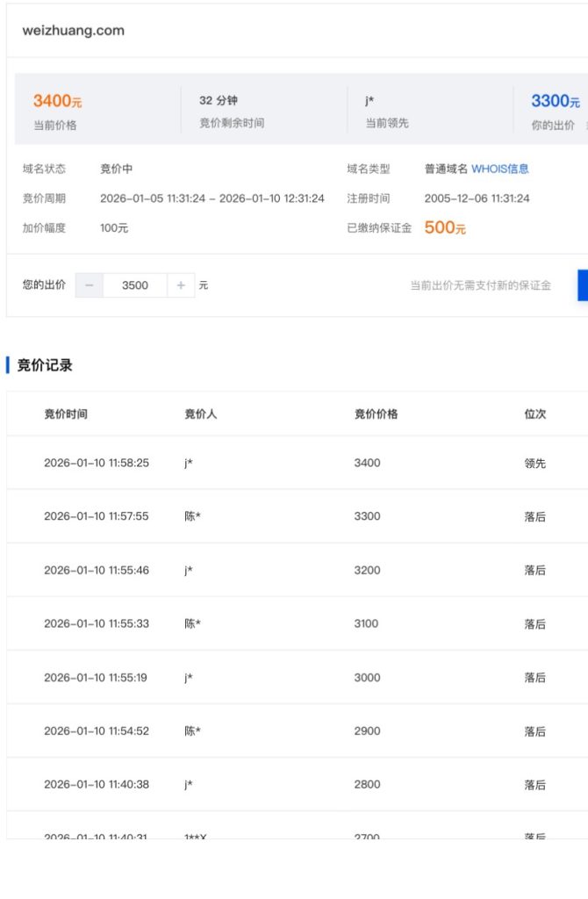Viewport: 588px width, 899px height.
Task: Click the 3300元 your bid value
Action: (555, 102)
